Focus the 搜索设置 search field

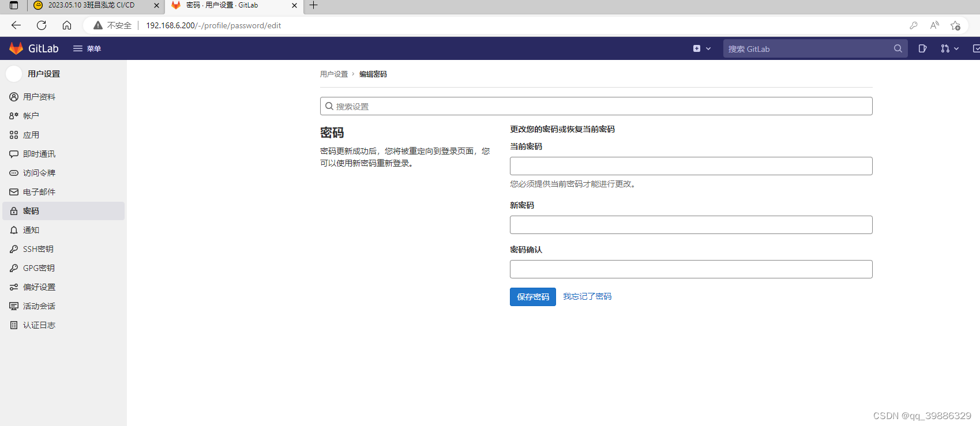(596, 106)
